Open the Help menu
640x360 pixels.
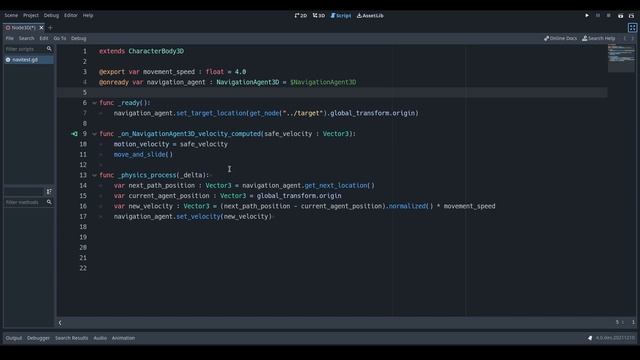coord(88,15)
